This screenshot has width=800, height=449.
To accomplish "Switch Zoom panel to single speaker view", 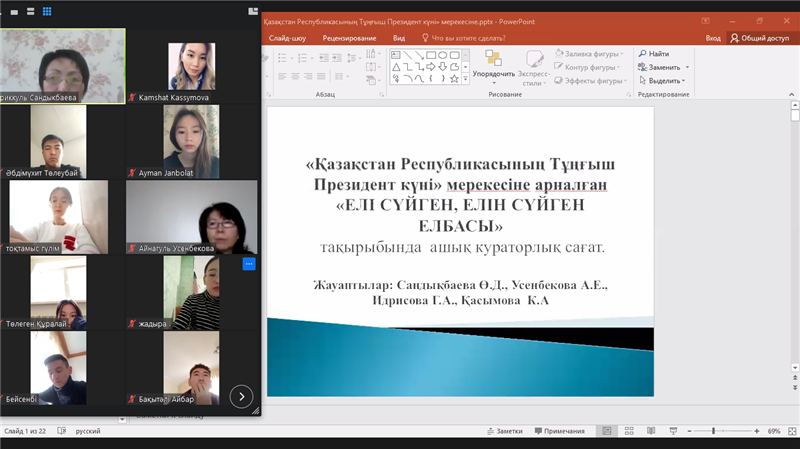I will pos(14,14).
